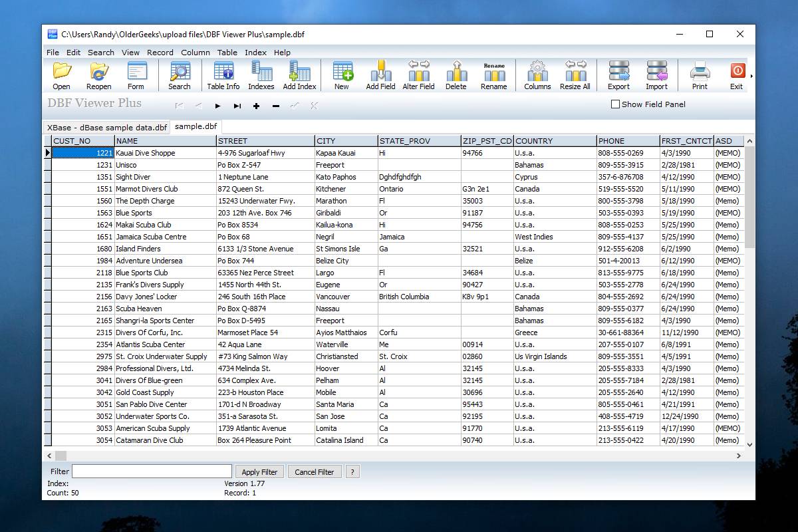Open the Column menu

tap(196, 53)
